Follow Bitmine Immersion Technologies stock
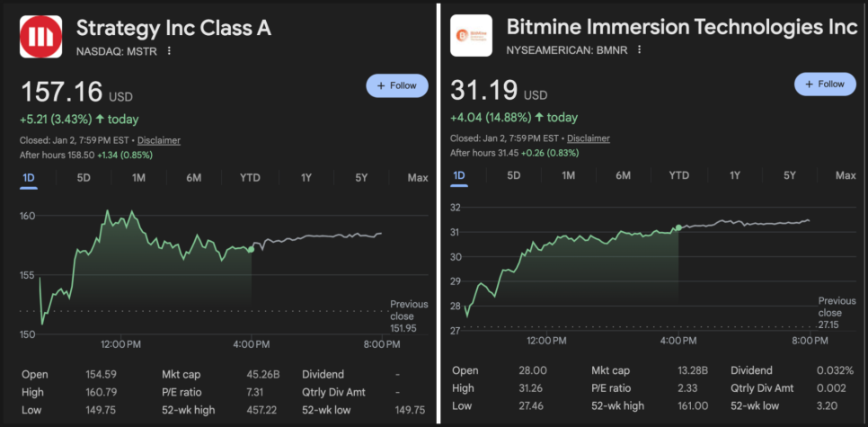 (x=825, y=85)
